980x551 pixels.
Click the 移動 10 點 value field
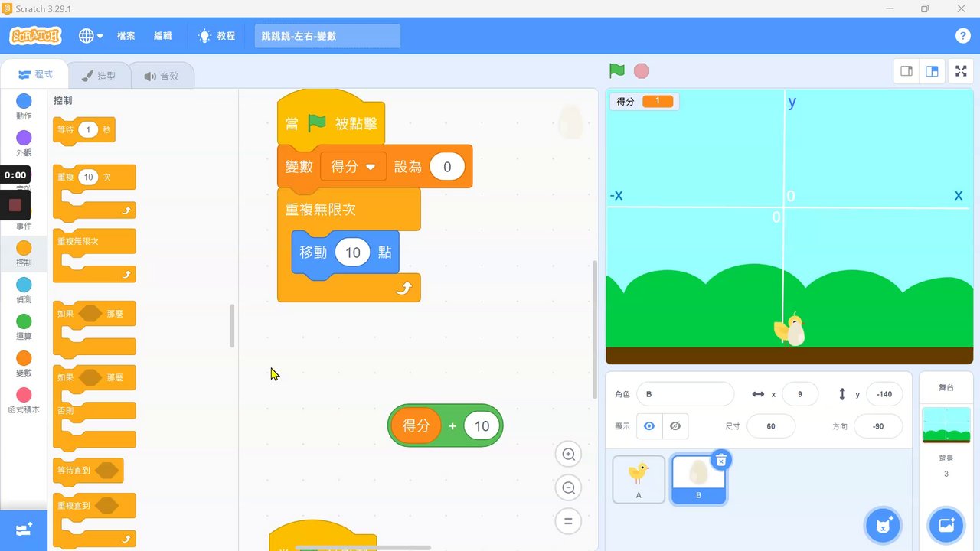(352, 253)
